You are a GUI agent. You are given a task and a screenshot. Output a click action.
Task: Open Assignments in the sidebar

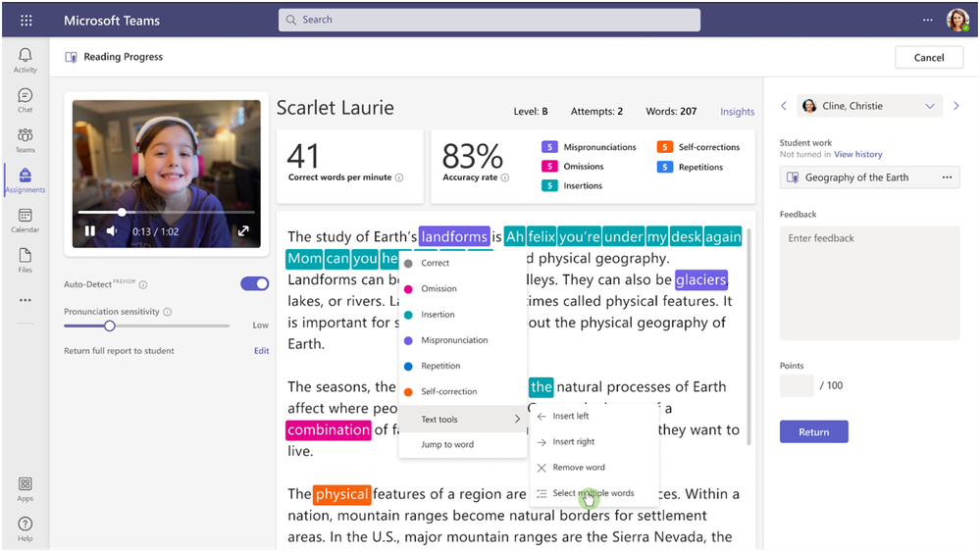pos(25,180)
